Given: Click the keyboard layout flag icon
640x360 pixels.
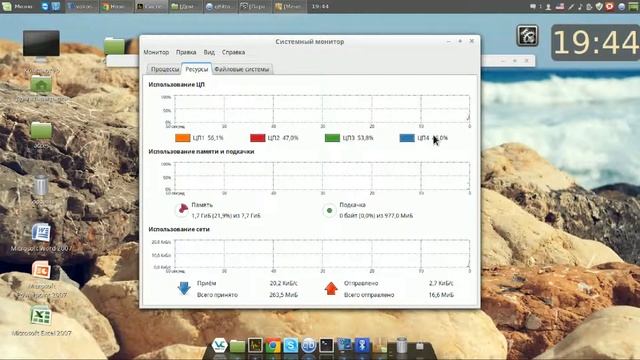Looking at the screenshot, I should pos(560,7).
